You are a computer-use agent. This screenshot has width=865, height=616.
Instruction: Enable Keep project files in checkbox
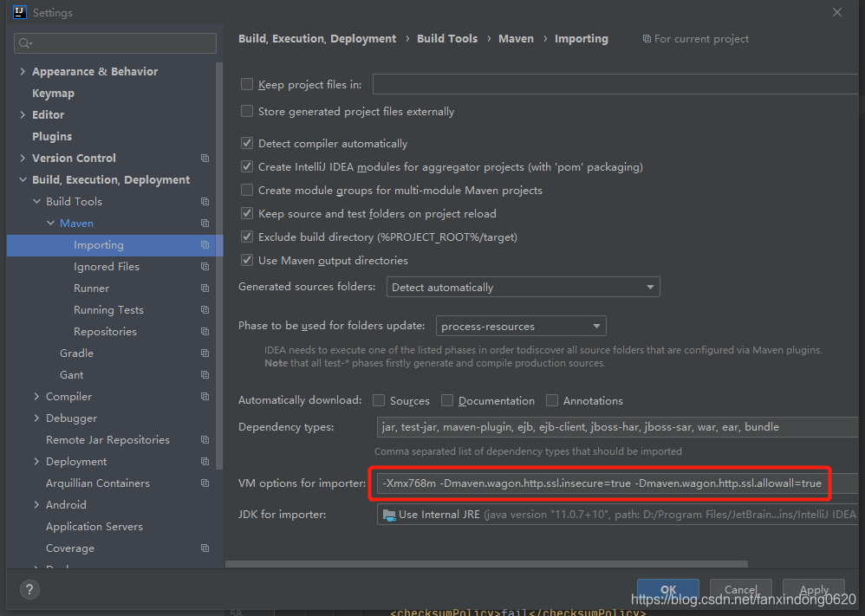247,84
